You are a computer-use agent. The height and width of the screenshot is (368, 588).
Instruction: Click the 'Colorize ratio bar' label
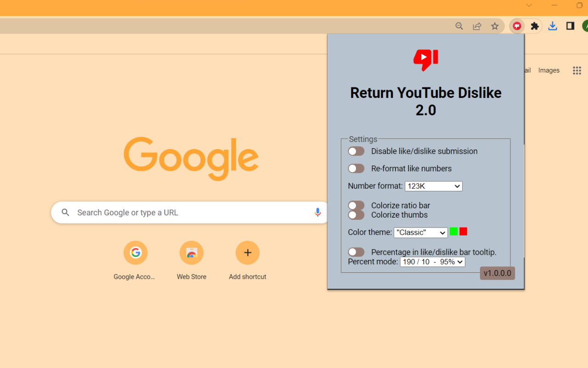tap(401, 206)
